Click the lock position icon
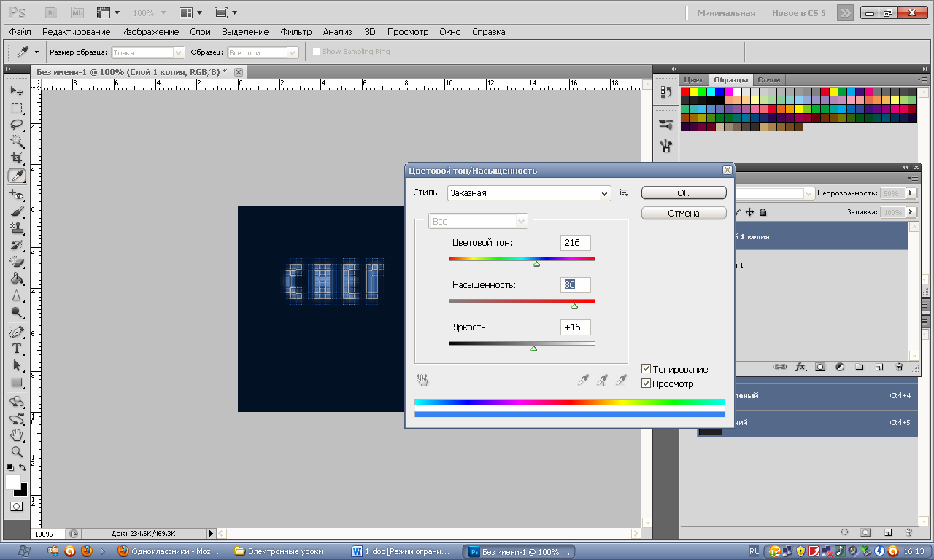This screenshot has width=934, height=560. click(x=749, y=212)
